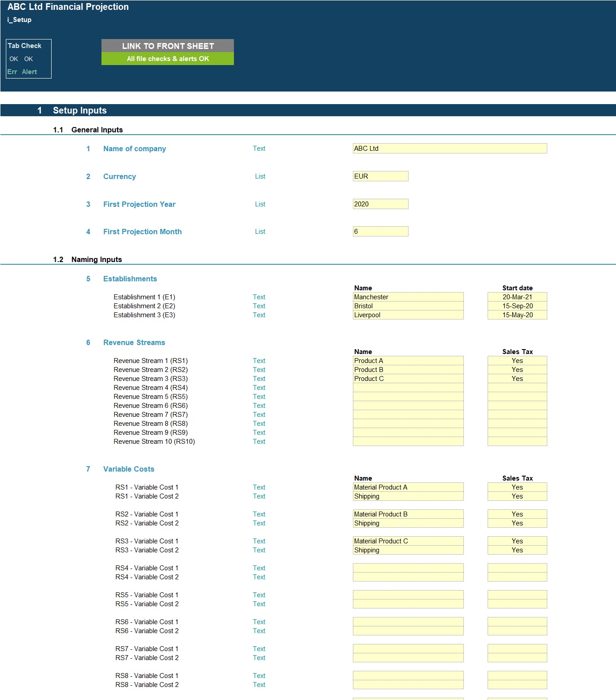Select the Name of company input field
Screen dimensions: 616x700
point(450,149)
